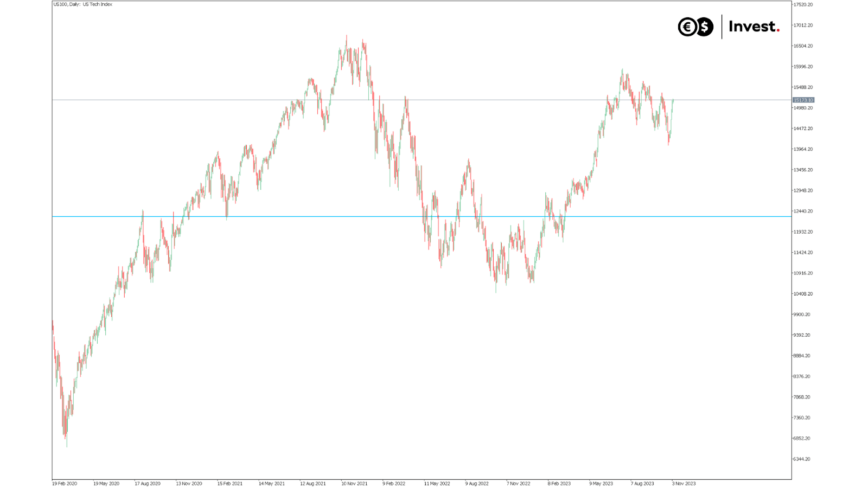Click the 6852.20 price axis label
Screen dimensions: 868x488
coord(803,438)
